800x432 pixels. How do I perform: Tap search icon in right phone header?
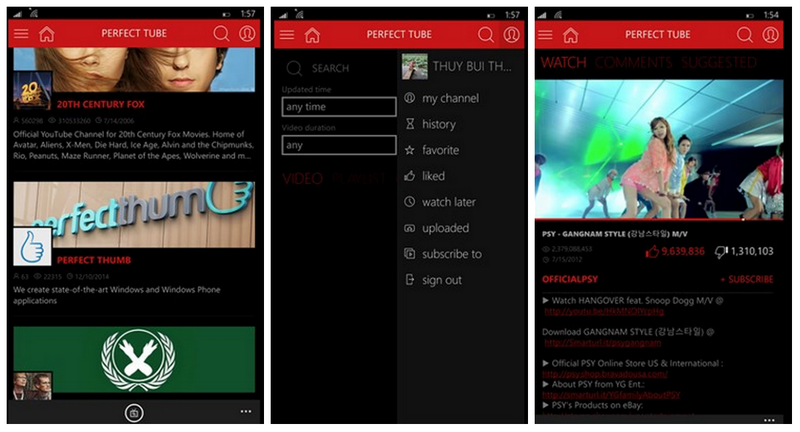(x=744, y=35)
